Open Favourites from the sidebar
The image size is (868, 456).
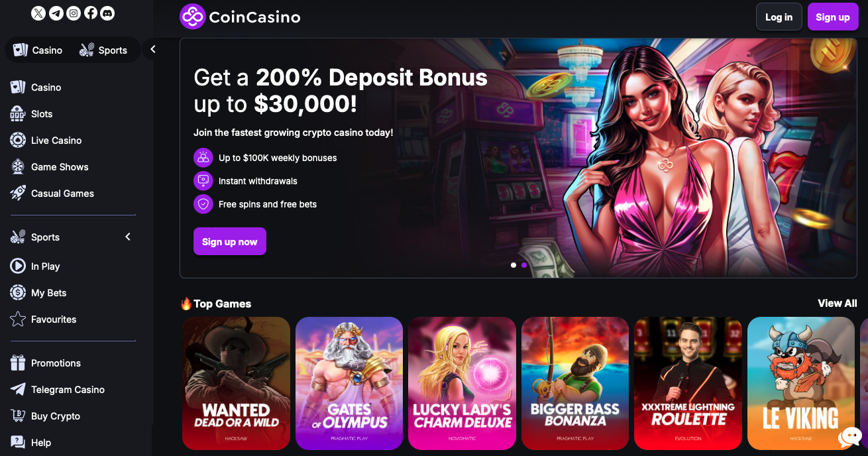[53, 319]
